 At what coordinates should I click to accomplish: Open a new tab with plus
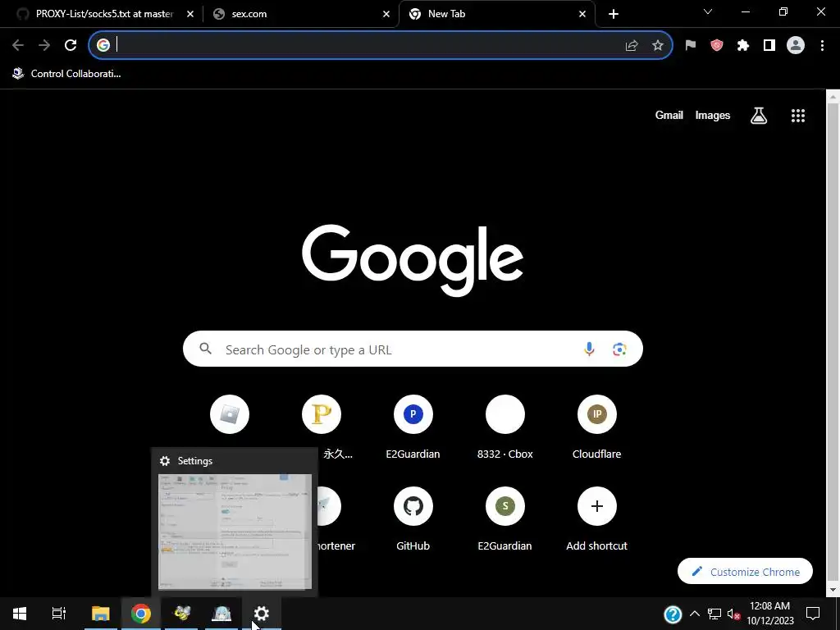click(x=614, y=14)
